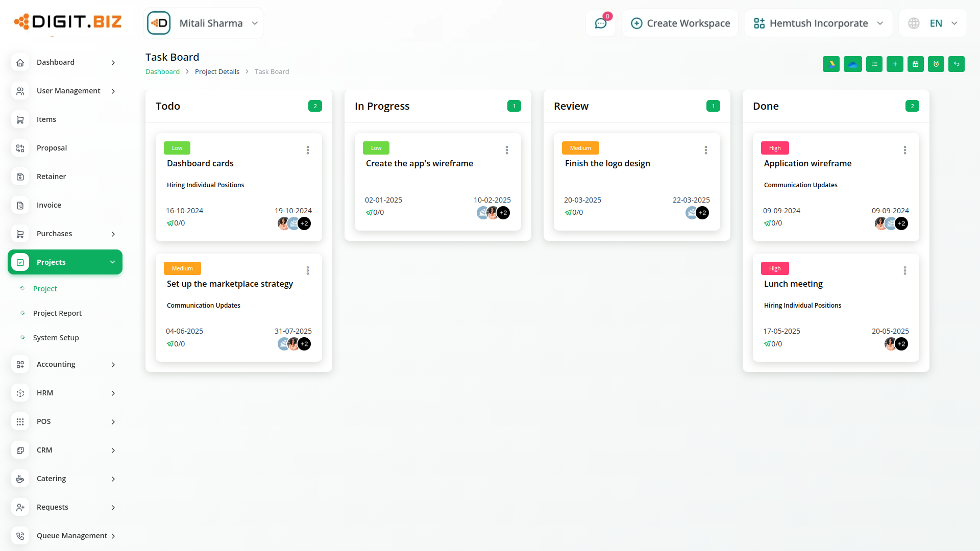Open the Project Report submenu item

pos(57,313)
